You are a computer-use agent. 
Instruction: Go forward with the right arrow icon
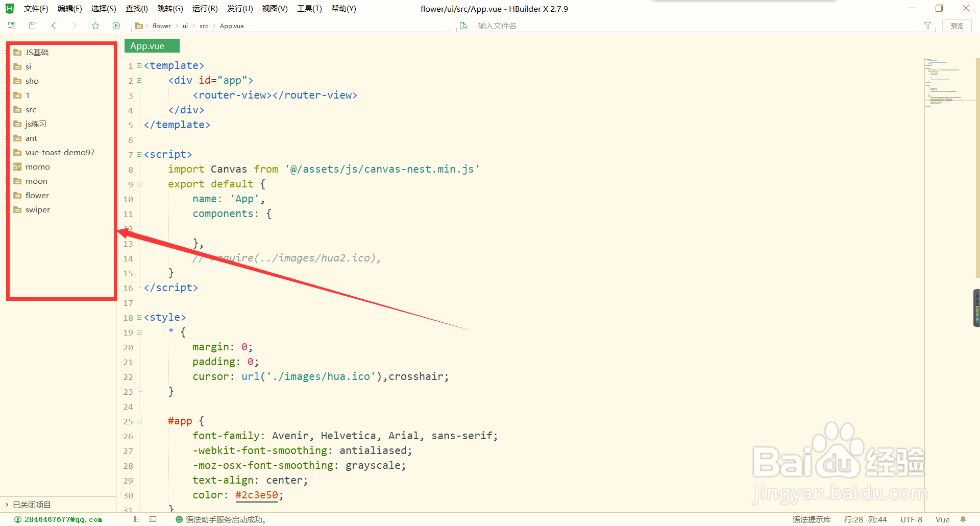coord(75,26)
